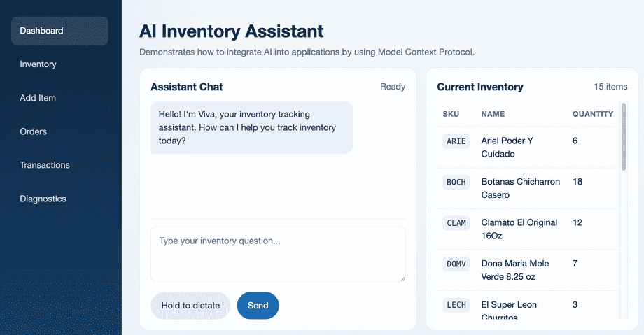
Task: Click the QUANTITY column header
Action: click(x=593, y=114)
